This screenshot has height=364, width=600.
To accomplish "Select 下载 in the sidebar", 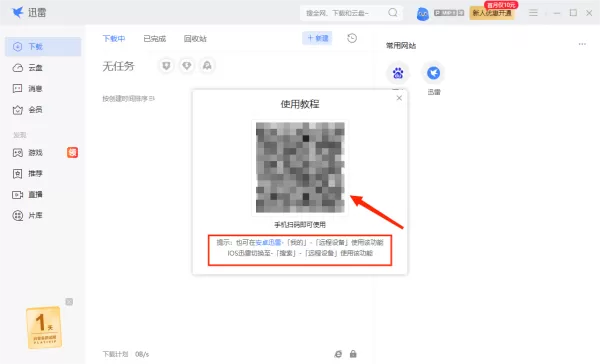I will coord(43,47).
